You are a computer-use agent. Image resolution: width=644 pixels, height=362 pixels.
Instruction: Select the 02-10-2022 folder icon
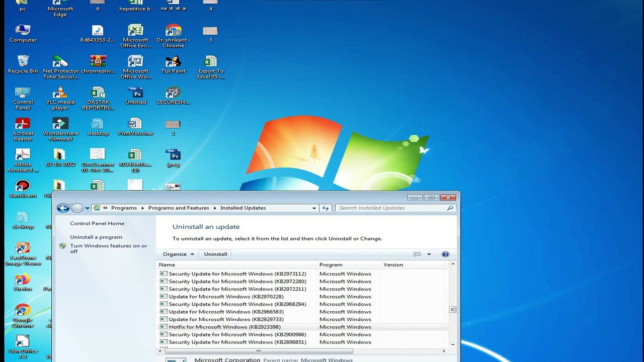point(60,158)
